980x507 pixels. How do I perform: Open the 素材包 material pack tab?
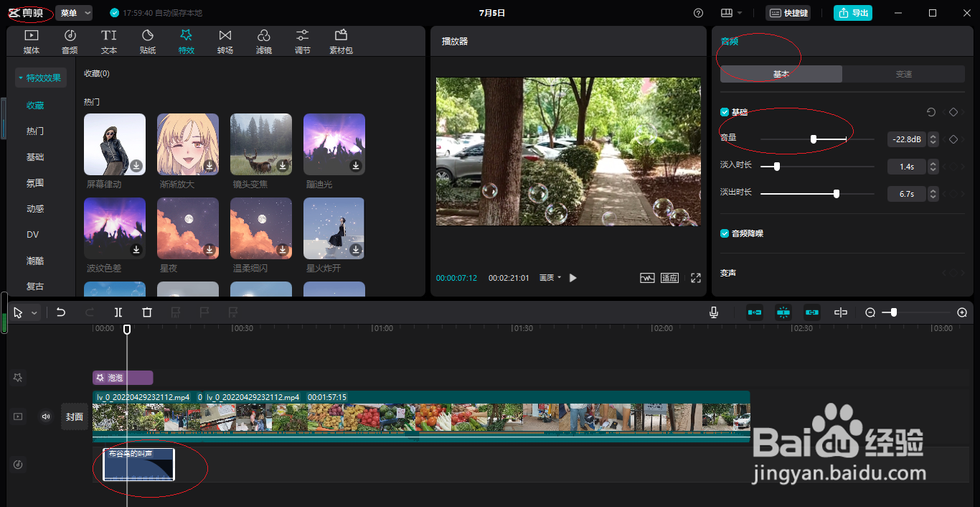[x=341, y=42]
